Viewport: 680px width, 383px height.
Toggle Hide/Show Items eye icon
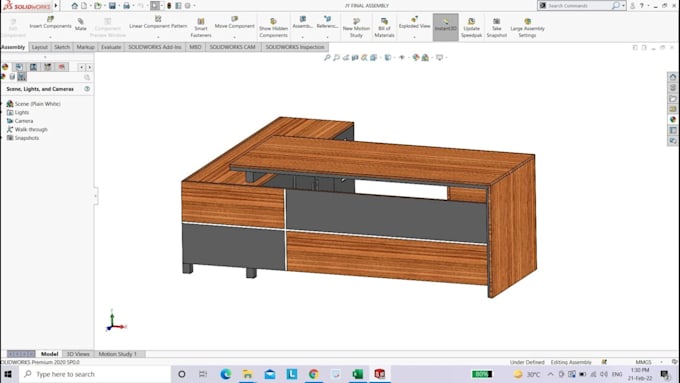pyautogui.click(x=402, y=57)
